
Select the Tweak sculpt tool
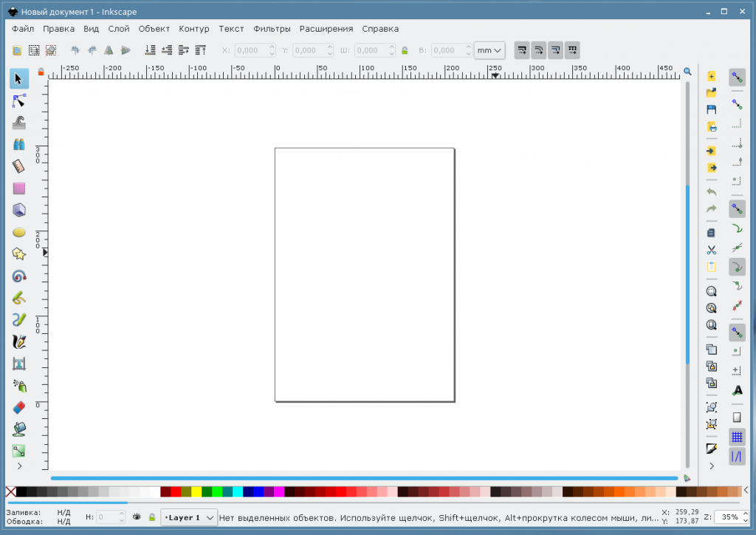click(18, 123)
